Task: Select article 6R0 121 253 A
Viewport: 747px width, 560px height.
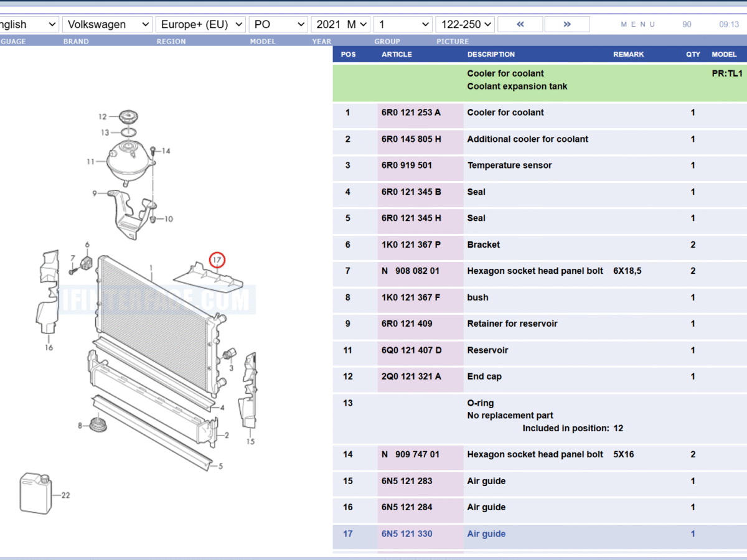Action: point(411,113)
